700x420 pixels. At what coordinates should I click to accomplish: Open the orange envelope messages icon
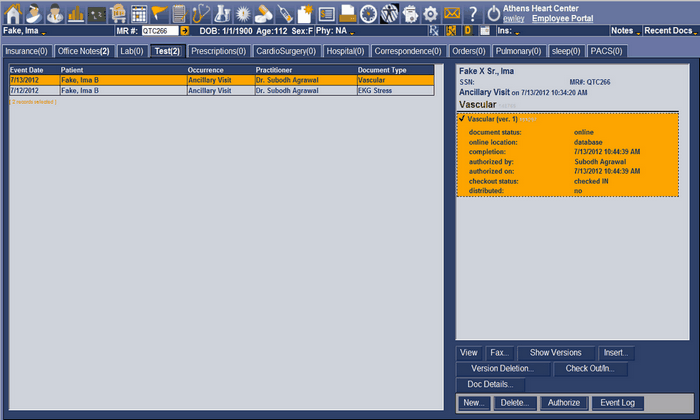tap(452, 14)
